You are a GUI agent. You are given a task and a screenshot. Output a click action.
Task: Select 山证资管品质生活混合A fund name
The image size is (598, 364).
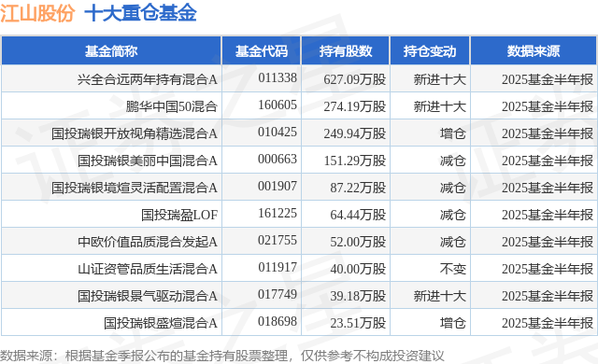pos(148,269)
